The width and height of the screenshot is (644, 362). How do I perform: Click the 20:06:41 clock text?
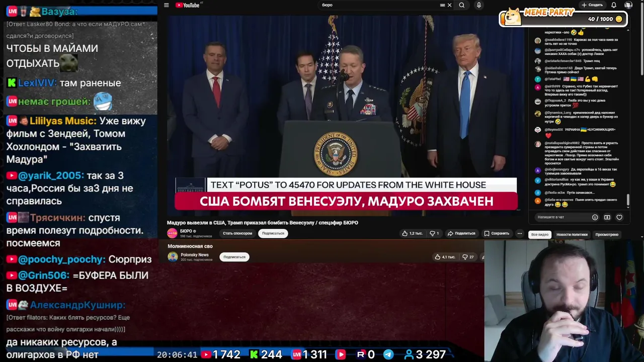(177, 354)
